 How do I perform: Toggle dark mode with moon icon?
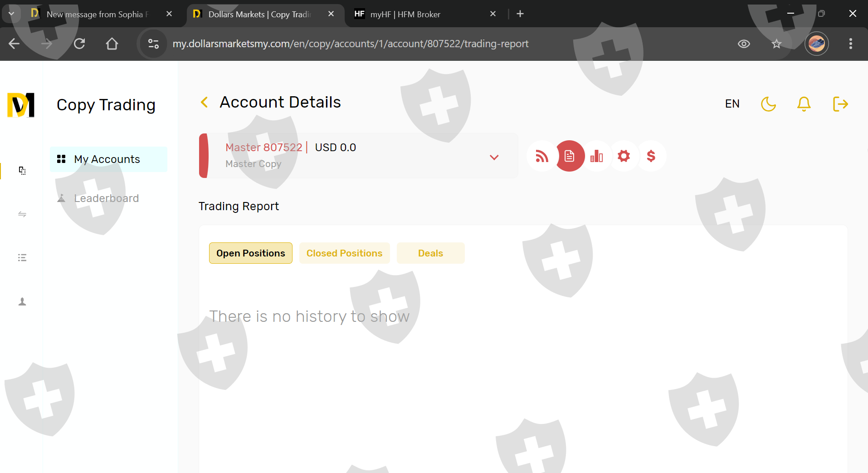768,104
